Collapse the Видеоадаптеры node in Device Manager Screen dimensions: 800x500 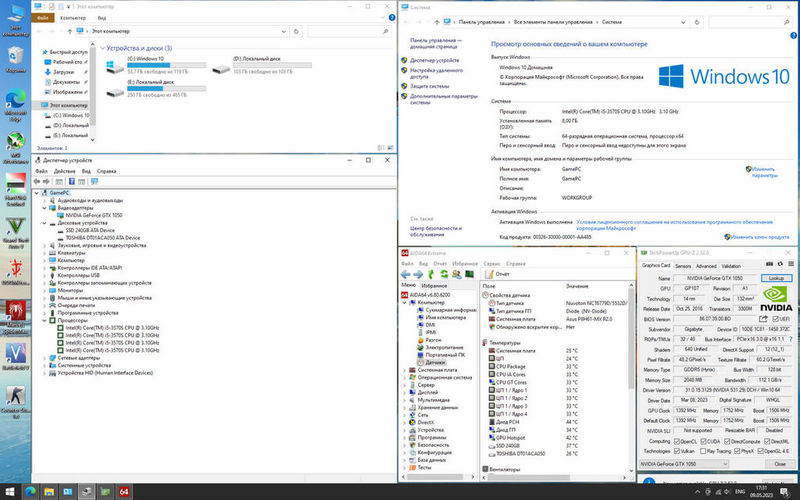44,208
